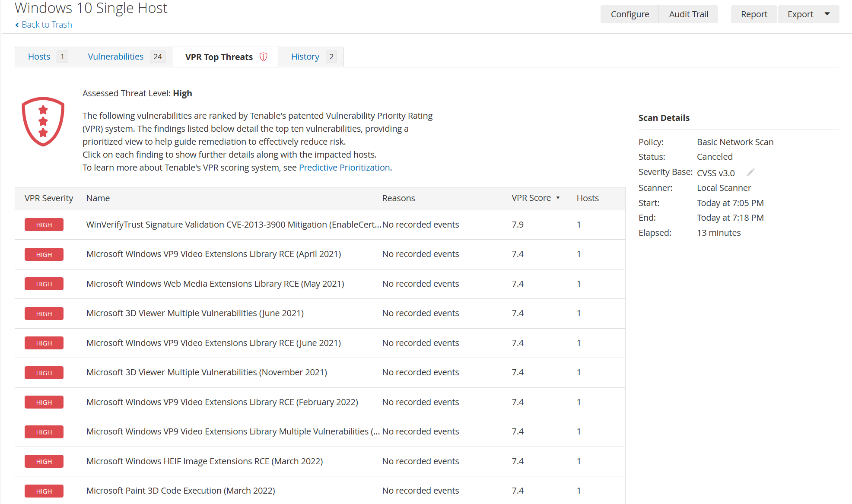Open the Predictive Prioritization link
The width and height of the screenshot is (852, 504).
coord(344,168)
